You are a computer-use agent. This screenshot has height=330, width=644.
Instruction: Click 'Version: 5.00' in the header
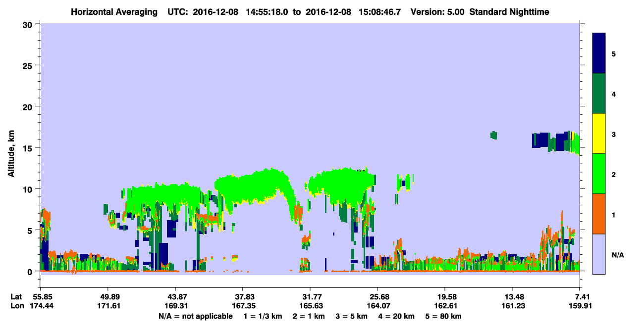point(437,11)
